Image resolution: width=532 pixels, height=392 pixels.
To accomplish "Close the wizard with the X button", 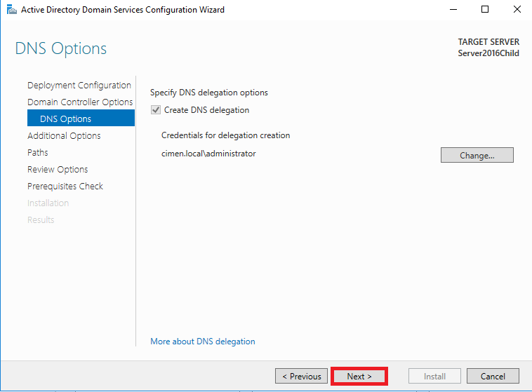I will coord(517,10).
